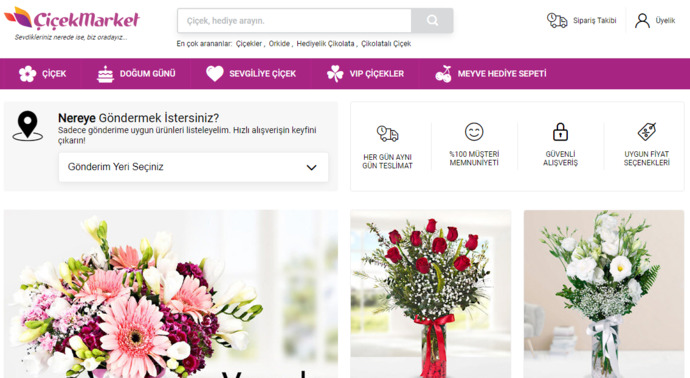Open the SEVGİLİYE ÇİÇEK menu category
This screenshot has width=690, height=378.
tap(251, 73)
